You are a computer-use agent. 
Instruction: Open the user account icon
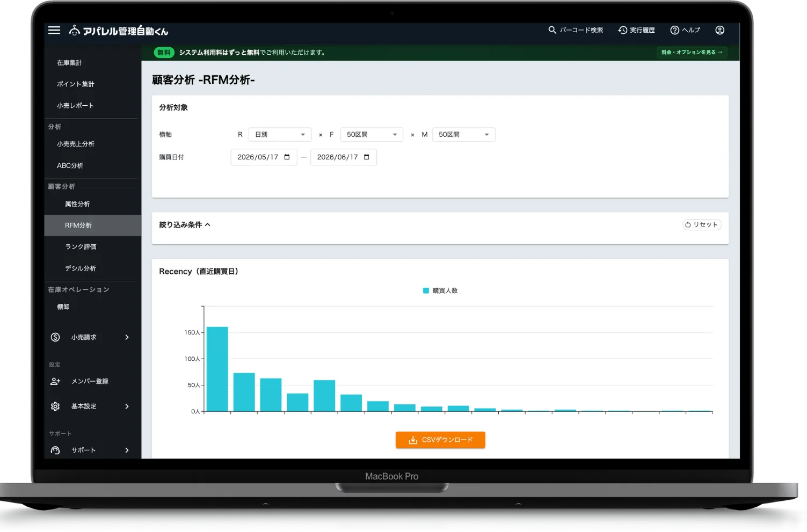720,30
